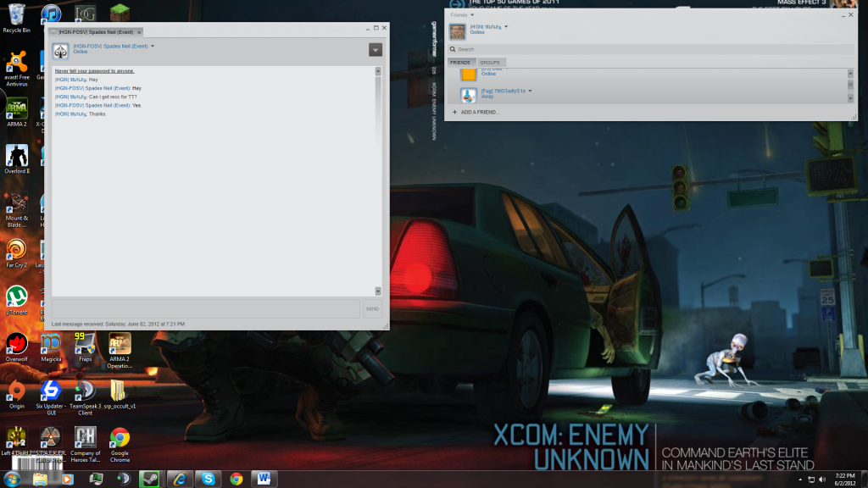Switch to the GROUPS tab
The height and width of the screenshot is (488, 868).
point(490,63)
